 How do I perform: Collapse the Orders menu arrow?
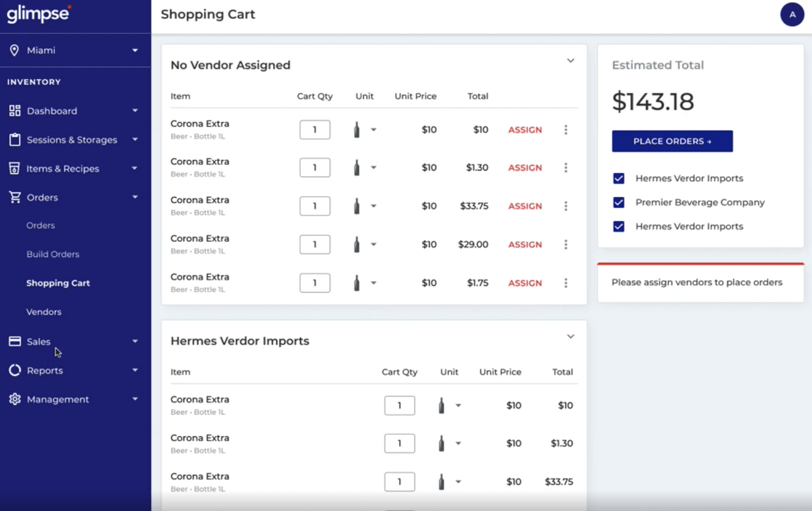pyautogui.click(x=135, y=197)
